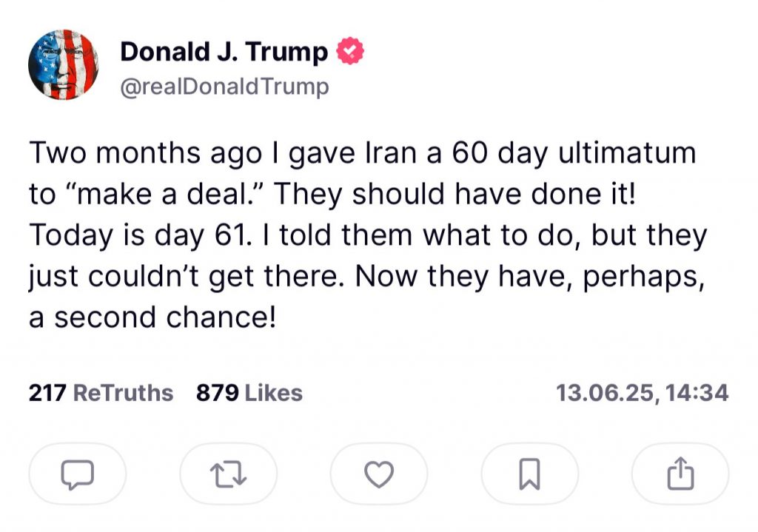Click "just couldn't get there" text
Image resolution: width=758 pixels, height=532 pixels.
tap(188, 276)
